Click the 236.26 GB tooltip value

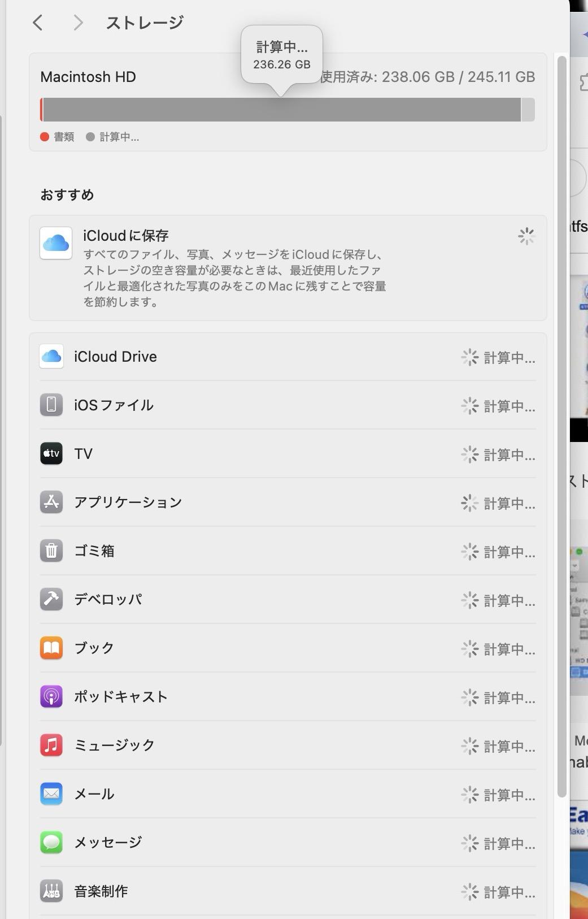pyautogui.click(x=282, y=64)
